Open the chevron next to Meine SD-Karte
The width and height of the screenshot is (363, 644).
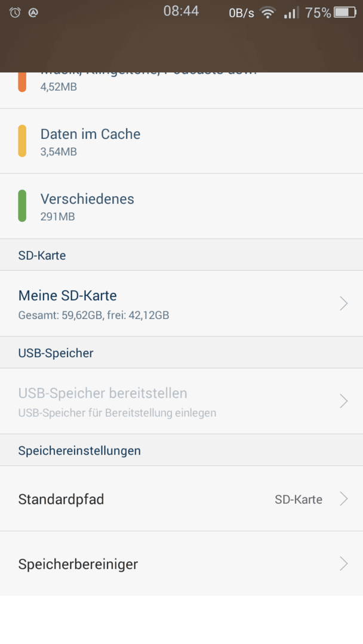coord(344,304)
